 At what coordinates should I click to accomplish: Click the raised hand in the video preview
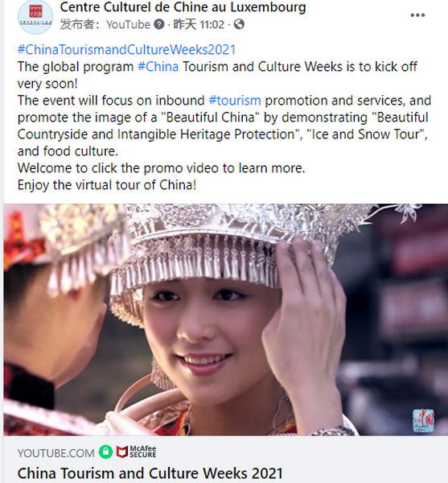point(305,324)
